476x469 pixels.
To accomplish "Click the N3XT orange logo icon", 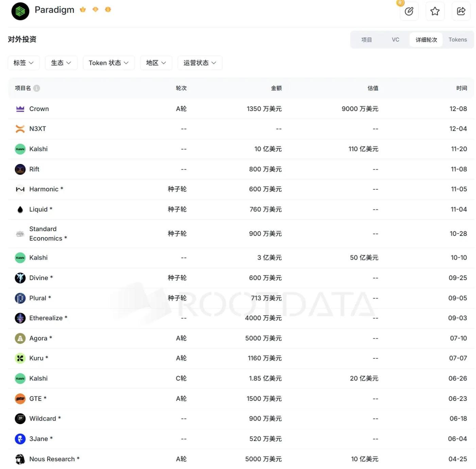I will pos(20,129).
